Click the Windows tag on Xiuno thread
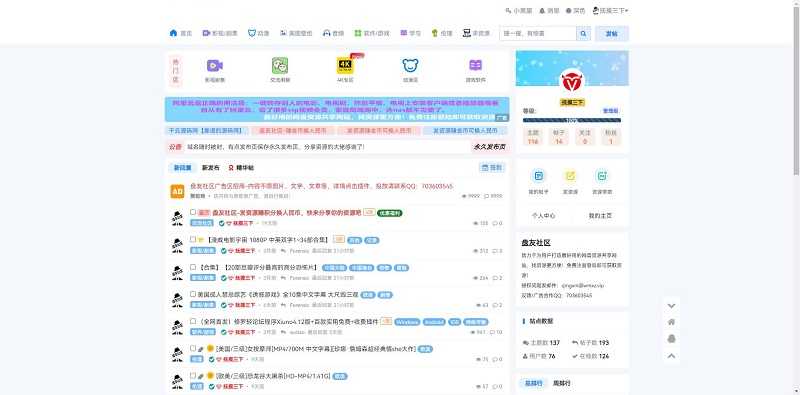 tap(407, 322)
